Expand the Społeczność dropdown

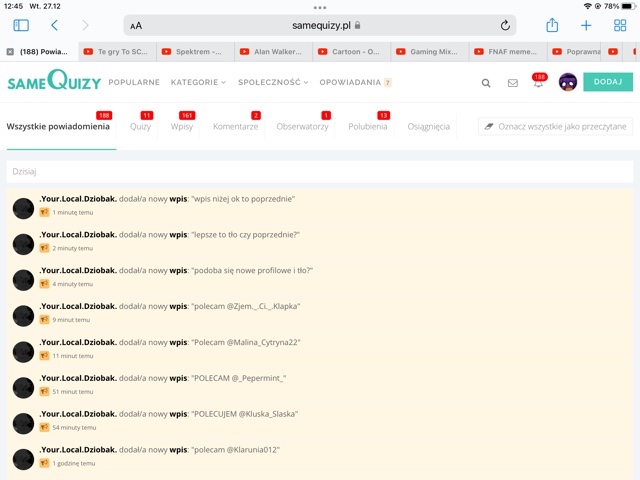coord(272,82)
